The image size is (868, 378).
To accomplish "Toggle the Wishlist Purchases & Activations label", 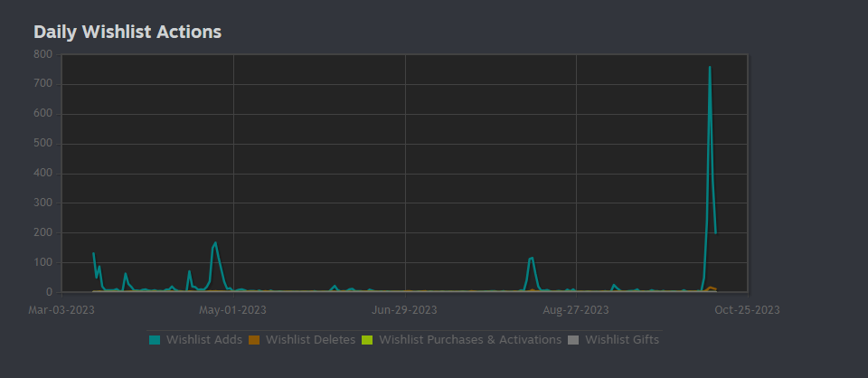I will coord(470,340).
